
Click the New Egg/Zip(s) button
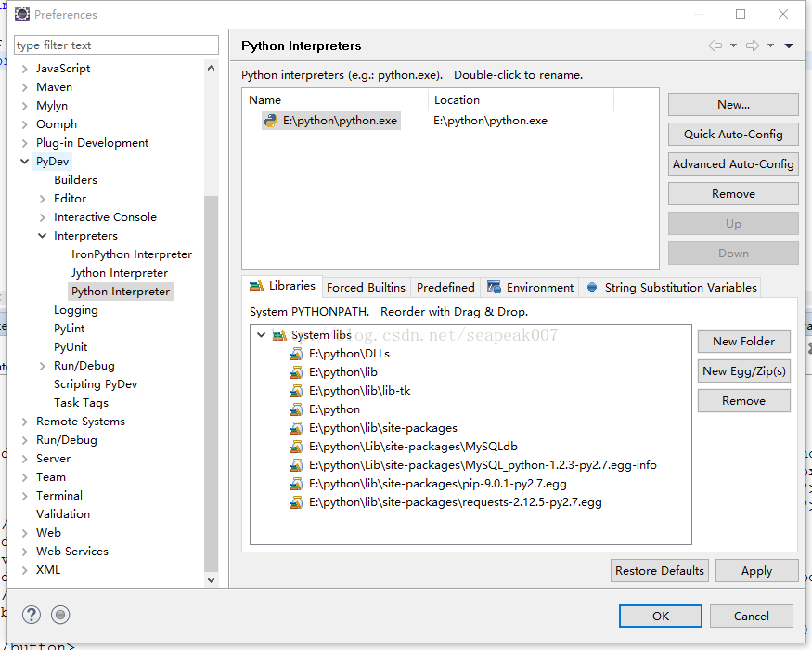click(x=743, y=371)
